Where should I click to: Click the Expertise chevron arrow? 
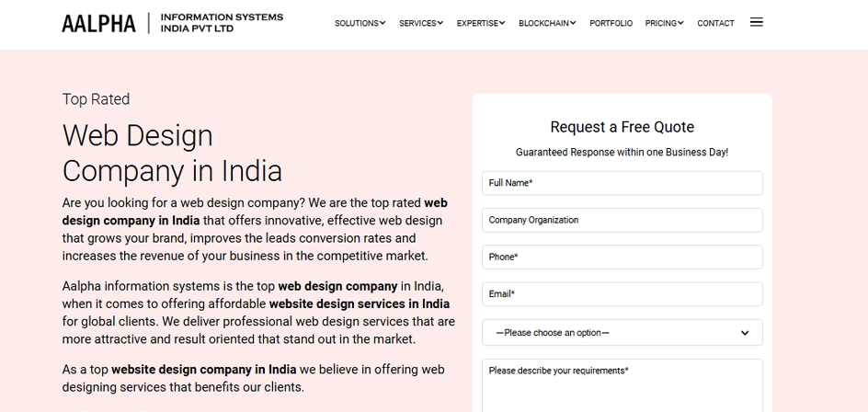pyautogui.click(x=502, y=23)
